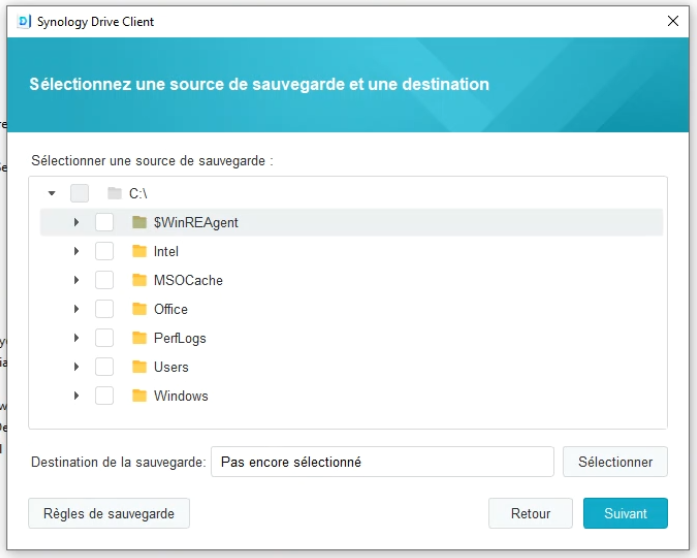Select the PerfLogs row label
697x558 pixels.
click(x=180, y=338)
